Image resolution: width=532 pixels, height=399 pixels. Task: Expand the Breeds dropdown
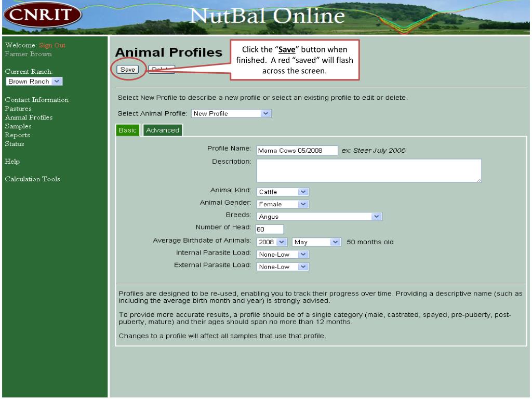pyautogui.click(x=320, y=217)
